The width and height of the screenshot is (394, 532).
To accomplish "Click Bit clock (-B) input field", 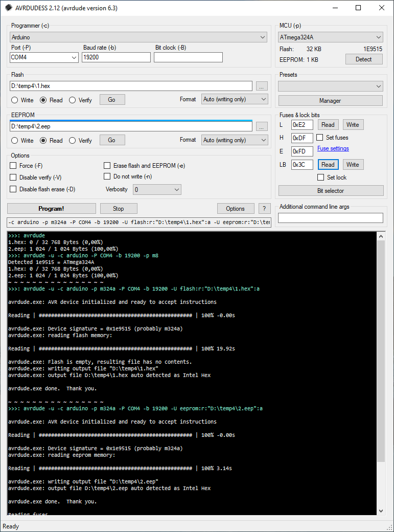I will pos(188,57).
